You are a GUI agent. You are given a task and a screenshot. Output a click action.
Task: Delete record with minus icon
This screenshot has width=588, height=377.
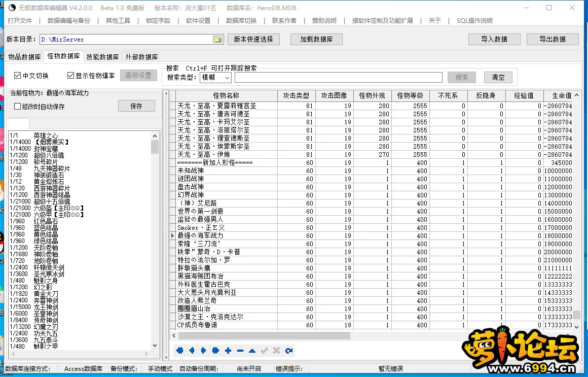(x=240, y=350)
